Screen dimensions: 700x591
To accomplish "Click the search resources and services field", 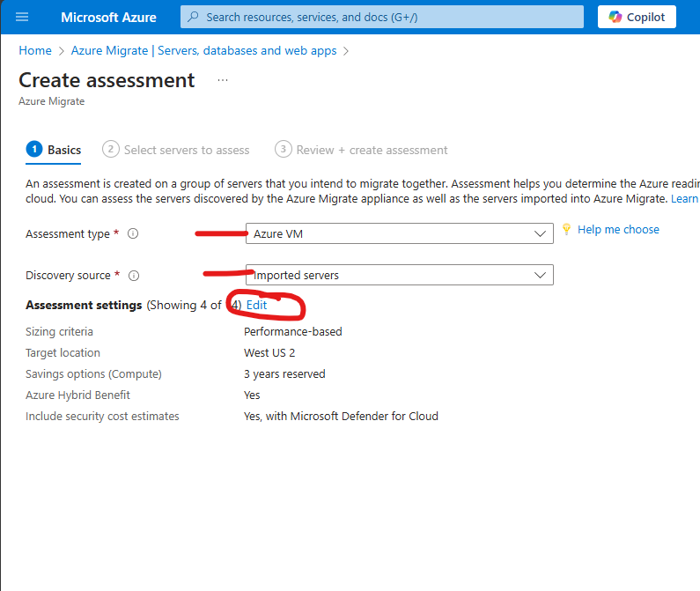I will pos(387,17).
